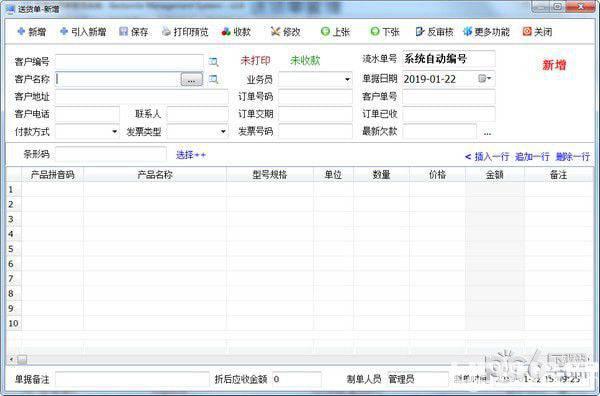Save the delivery order with 保存

[134, 32]
